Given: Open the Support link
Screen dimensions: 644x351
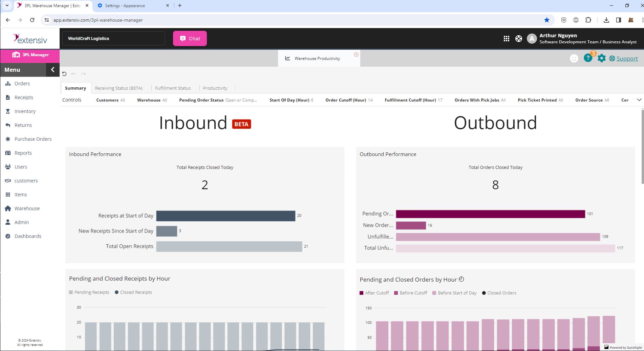Looking at the screenshot, I should tap(627, 59).
